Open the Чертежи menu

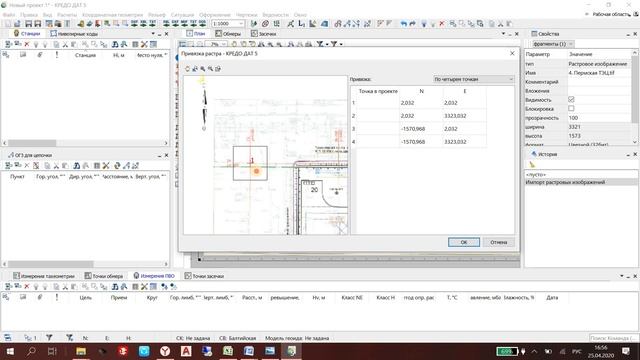pyautogui.click(x=247, y=15)
